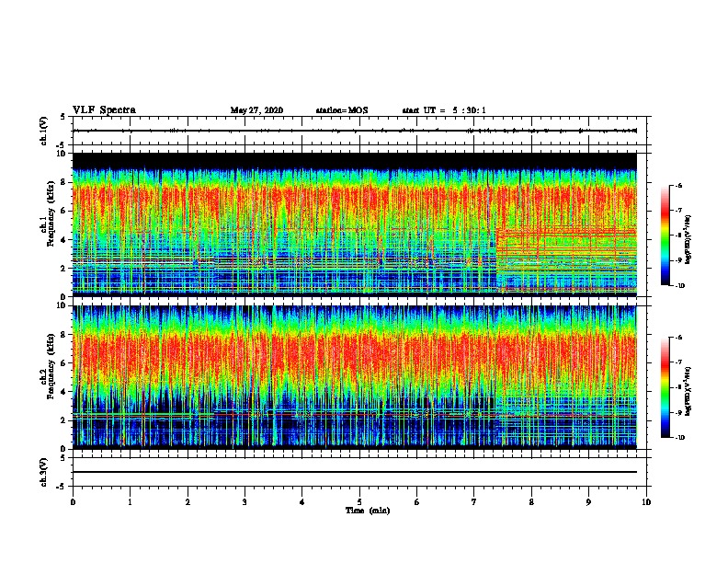Click time axis tick label '9'
The height and width of the screenshot is (563, 728).
pos(588,502)
